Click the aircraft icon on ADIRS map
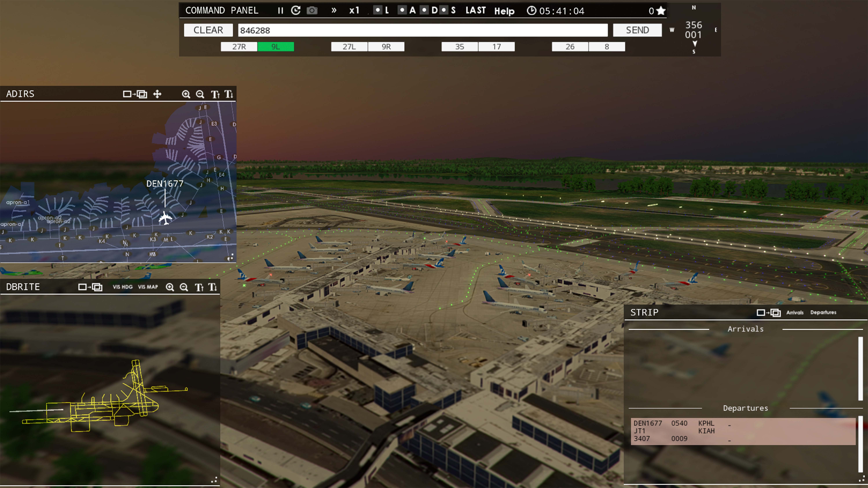 165,218
